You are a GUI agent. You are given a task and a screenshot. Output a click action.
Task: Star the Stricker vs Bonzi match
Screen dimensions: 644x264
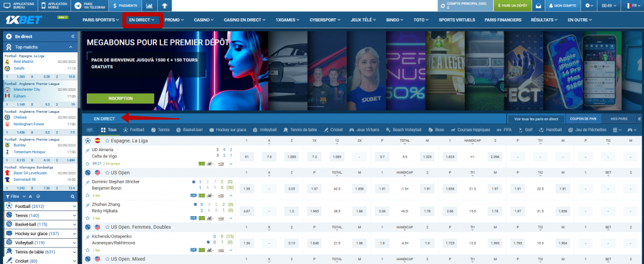[87, 195]
